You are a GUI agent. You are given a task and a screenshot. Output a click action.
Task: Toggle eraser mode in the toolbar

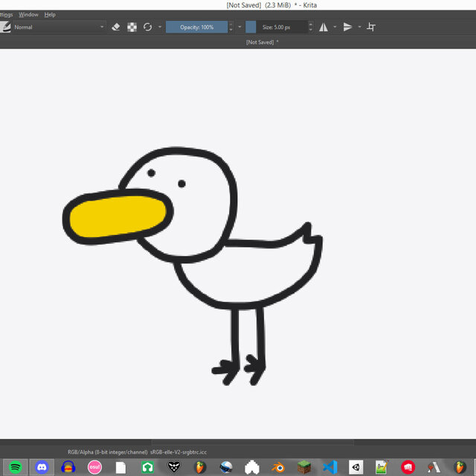[116, 27]
